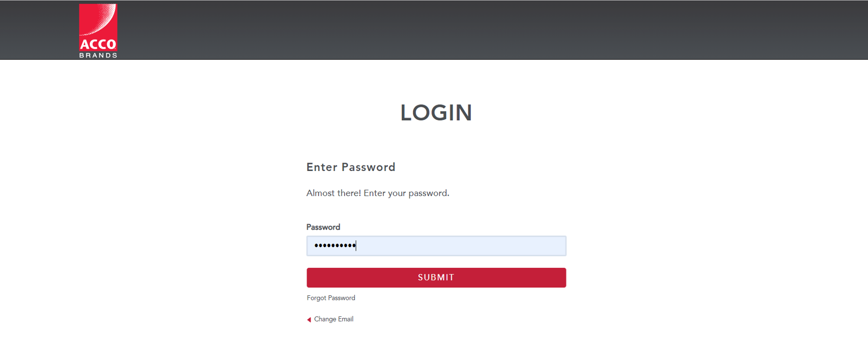Click the word 'Email' in the Change Email link
The image size is (868, 347).
346,319
